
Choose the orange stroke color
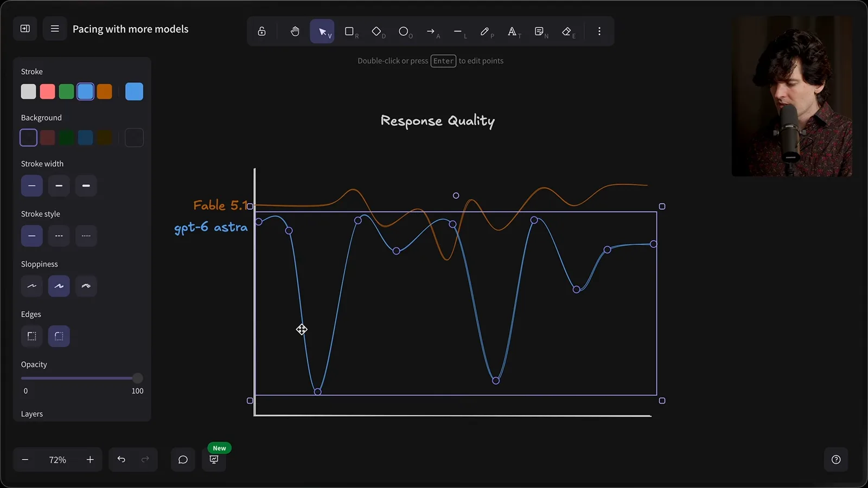pos(104,92)
